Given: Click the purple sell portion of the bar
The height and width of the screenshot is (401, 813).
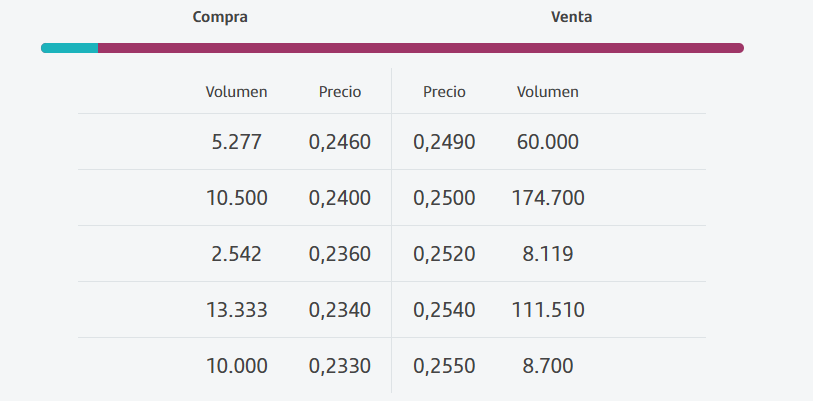Looking at the screenshot, I should click(x=420, y=47).
